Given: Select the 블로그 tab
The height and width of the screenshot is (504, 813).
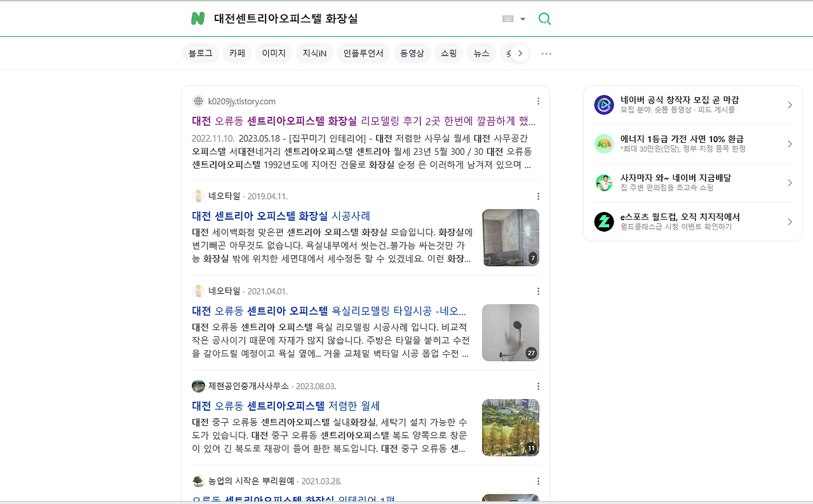Looking at the screenshot, I should (201, 53).
